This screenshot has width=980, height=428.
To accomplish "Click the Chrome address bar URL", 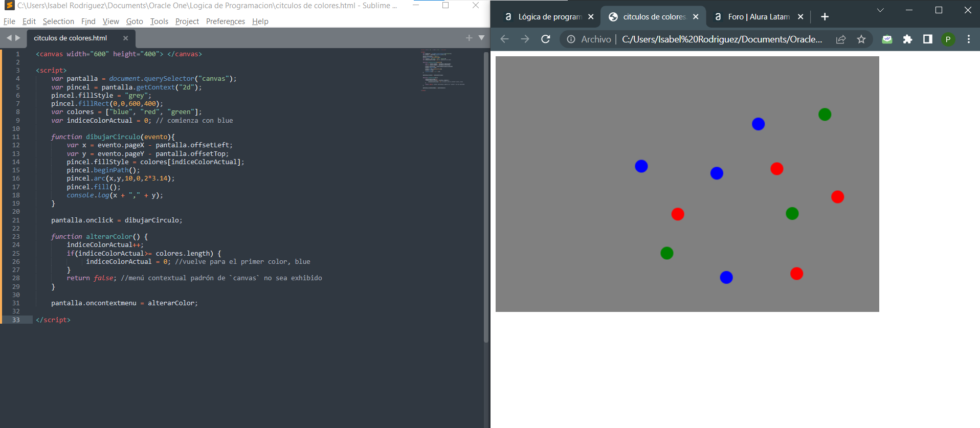I will pyautogui.click(x=722, y=39).
